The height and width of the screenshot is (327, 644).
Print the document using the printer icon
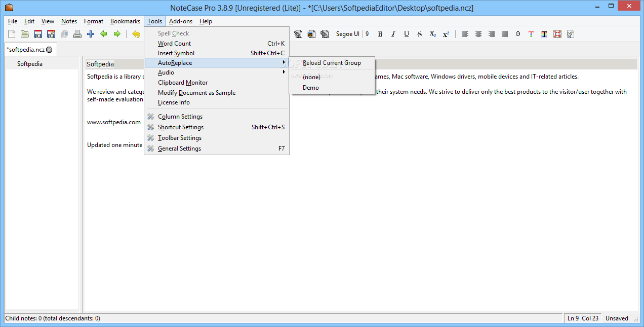pyautogui.click(x=77, y=34)
